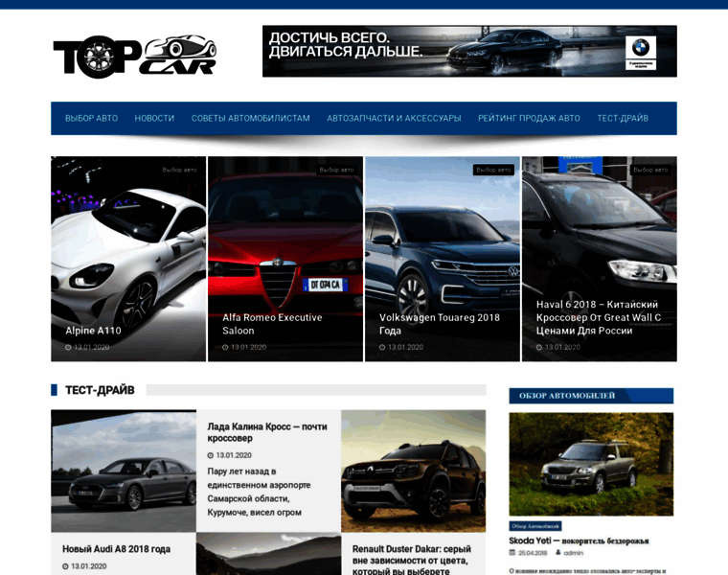Click Выбор авто tag on Haval card
The width and height of the screenshot is (728, 575).
650,170
